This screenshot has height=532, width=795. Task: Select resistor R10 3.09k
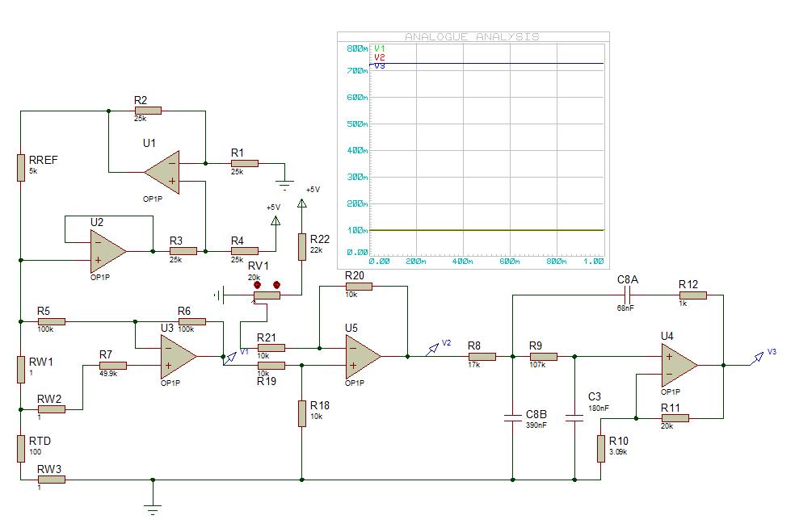[601, 448]
